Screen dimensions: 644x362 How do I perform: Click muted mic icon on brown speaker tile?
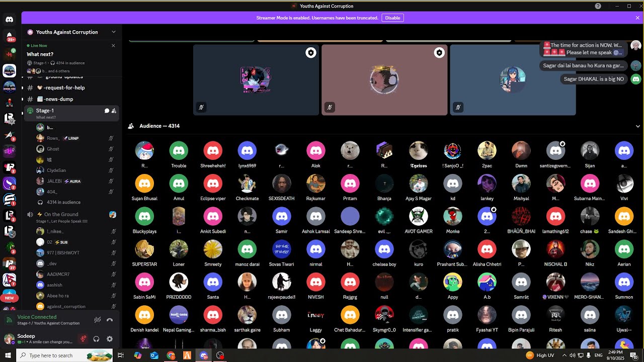pos(330,107)
